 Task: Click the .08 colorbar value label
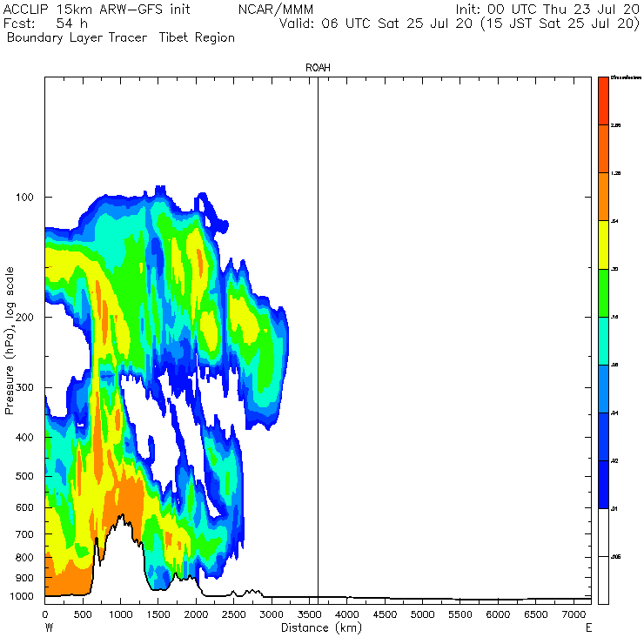pyautogui.click(x=614, y=366)
